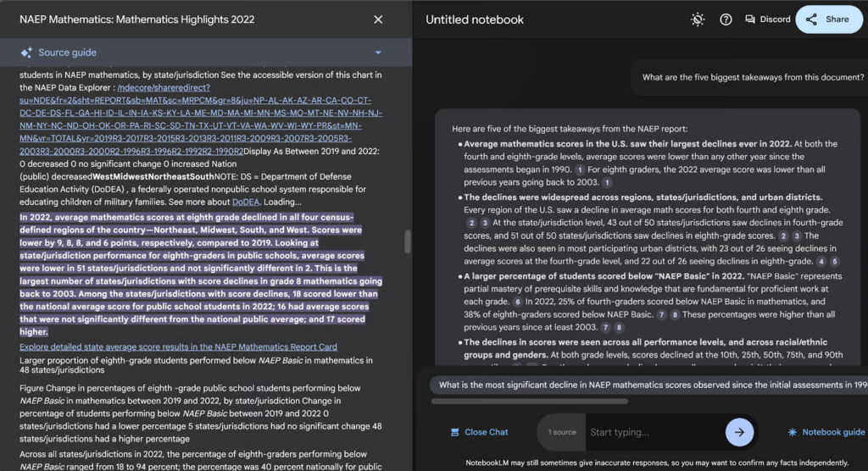Click NotebookLM inaccurate responses disclaimer text
Viewport: 868px width, 471px height.
[x=657, y=463]
